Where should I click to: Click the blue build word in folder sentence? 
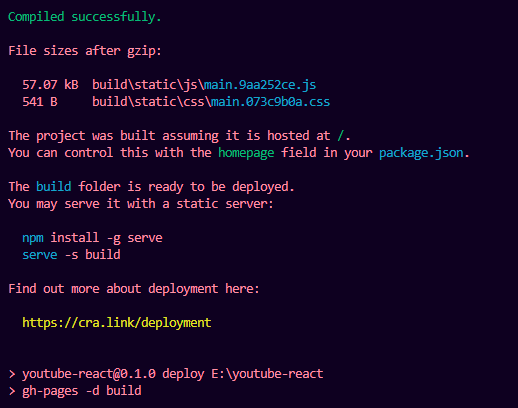(54, 187)
